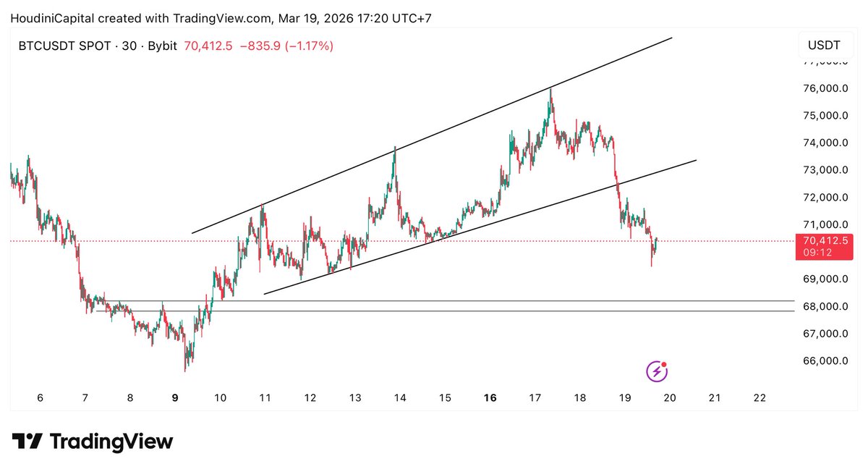
Task: Click the TradingView logo
Action: [93, 442]
